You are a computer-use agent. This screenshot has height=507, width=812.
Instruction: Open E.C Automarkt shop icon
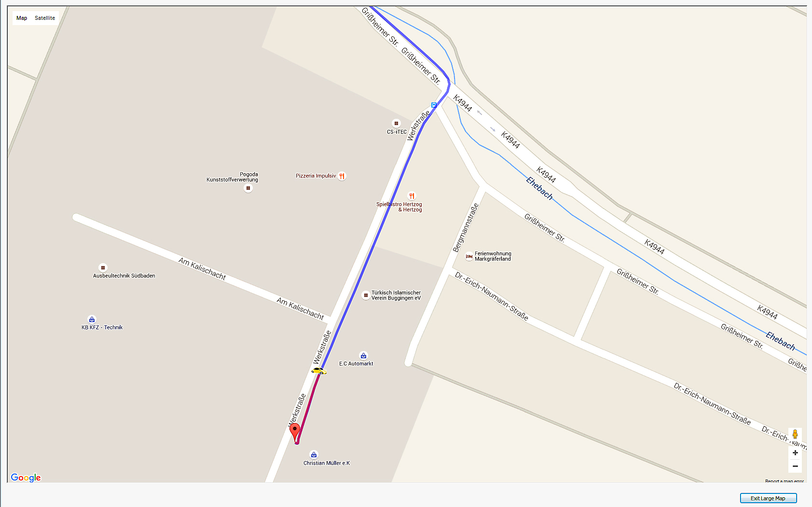363,356
